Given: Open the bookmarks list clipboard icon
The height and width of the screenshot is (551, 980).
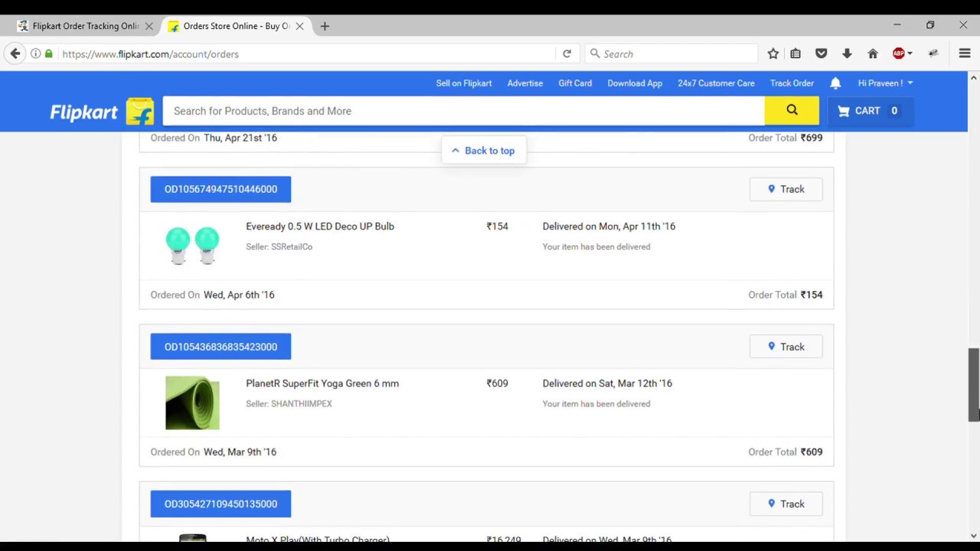Looking at the screenshot, I should [795, 54].
